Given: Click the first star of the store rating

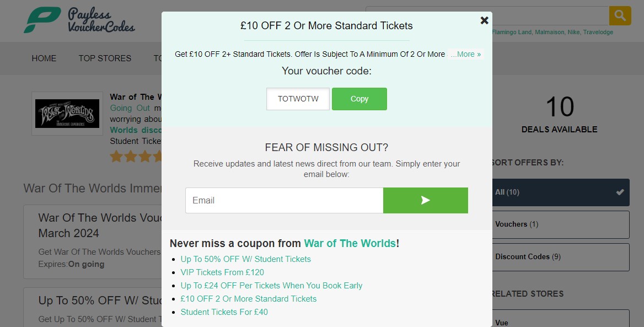Looking at the screenshot, I should [x=116, y=156].
